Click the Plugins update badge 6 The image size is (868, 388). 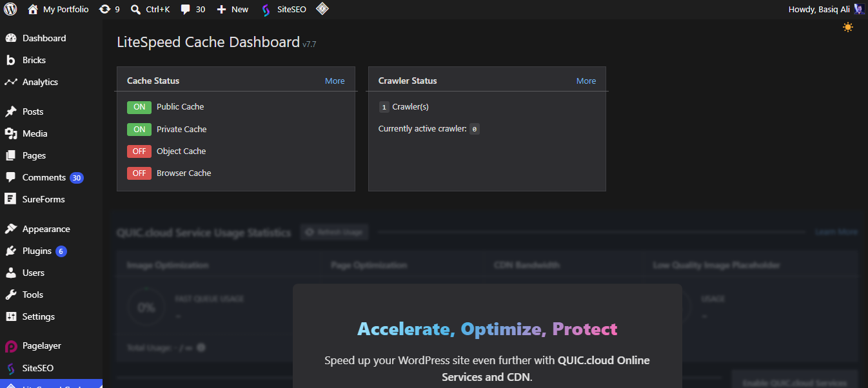pyautogui.click(x=61, y=251)
